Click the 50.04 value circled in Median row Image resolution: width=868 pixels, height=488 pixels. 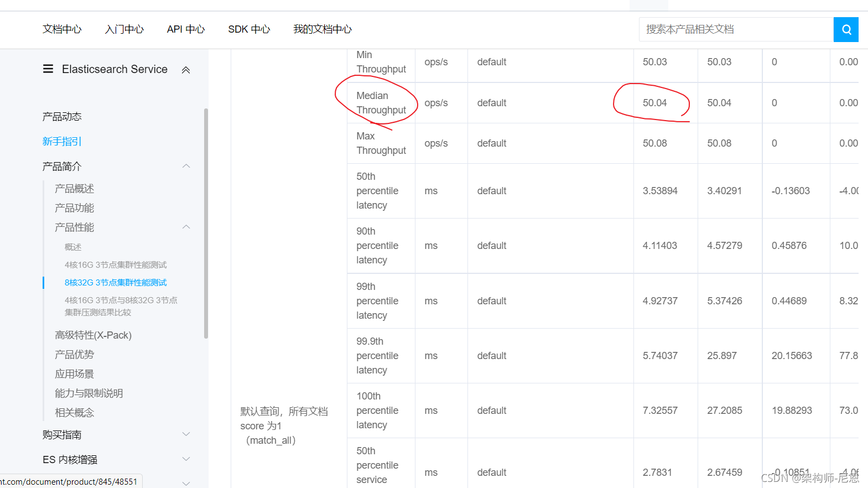point(655,103)
